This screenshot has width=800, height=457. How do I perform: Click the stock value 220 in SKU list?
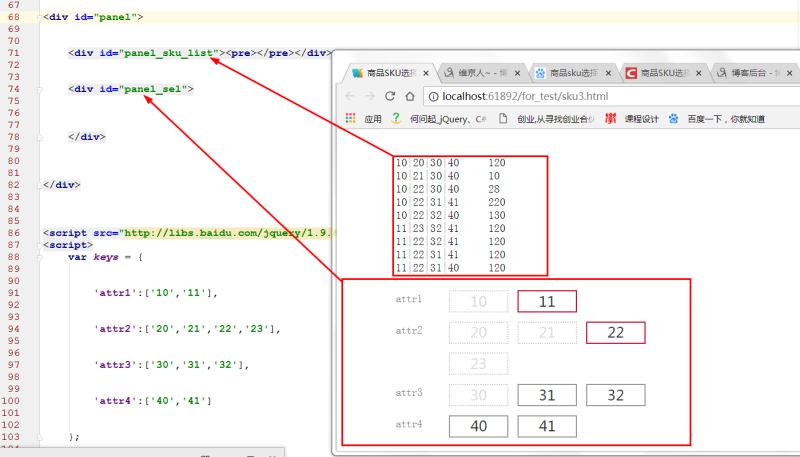497,202
